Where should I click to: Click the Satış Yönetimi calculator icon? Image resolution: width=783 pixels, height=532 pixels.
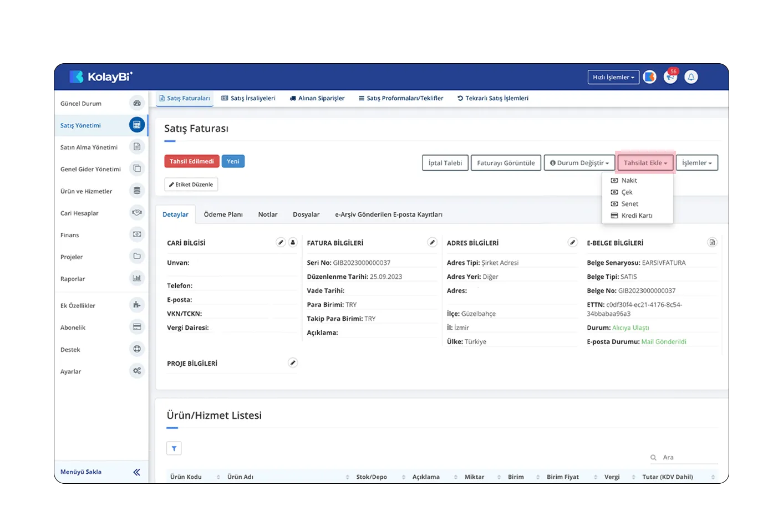click(137, 125)
